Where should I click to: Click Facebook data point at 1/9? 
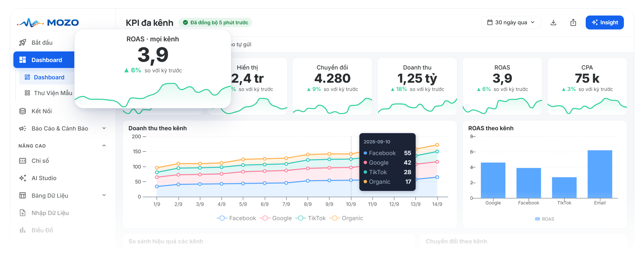[157, 186]
